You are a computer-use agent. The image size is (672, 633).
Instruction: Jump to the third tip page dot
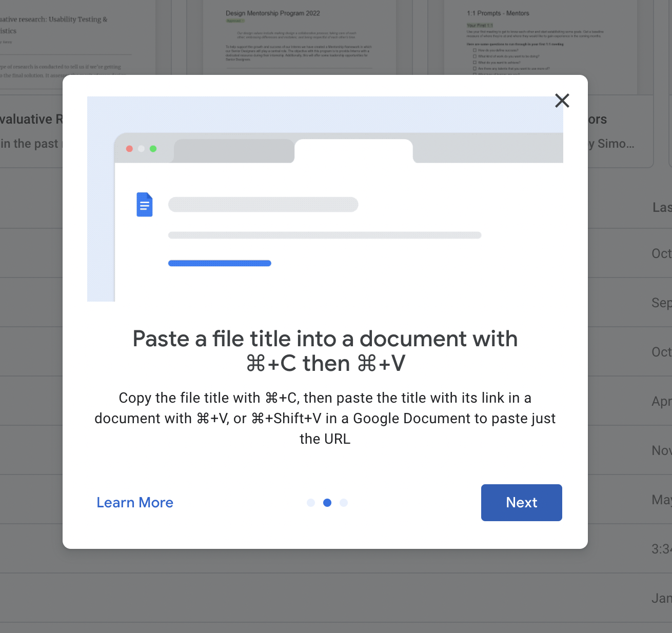344,503
